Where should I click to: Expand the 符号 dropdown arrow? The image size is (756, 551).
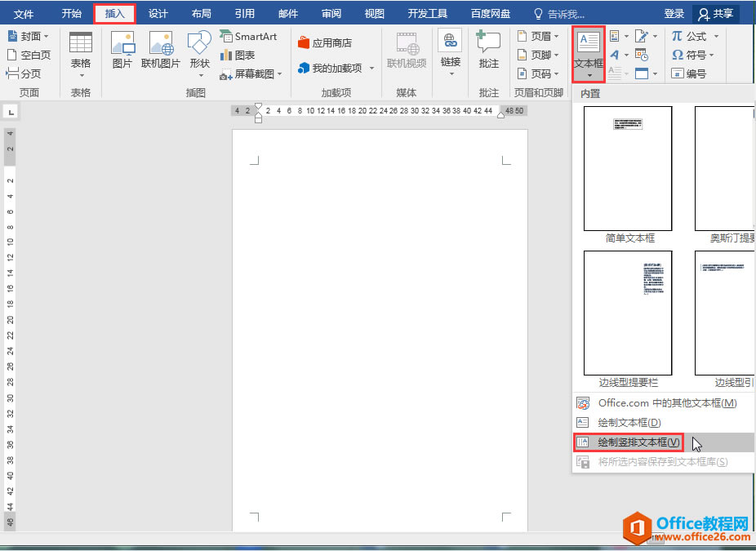coord(712,56)
